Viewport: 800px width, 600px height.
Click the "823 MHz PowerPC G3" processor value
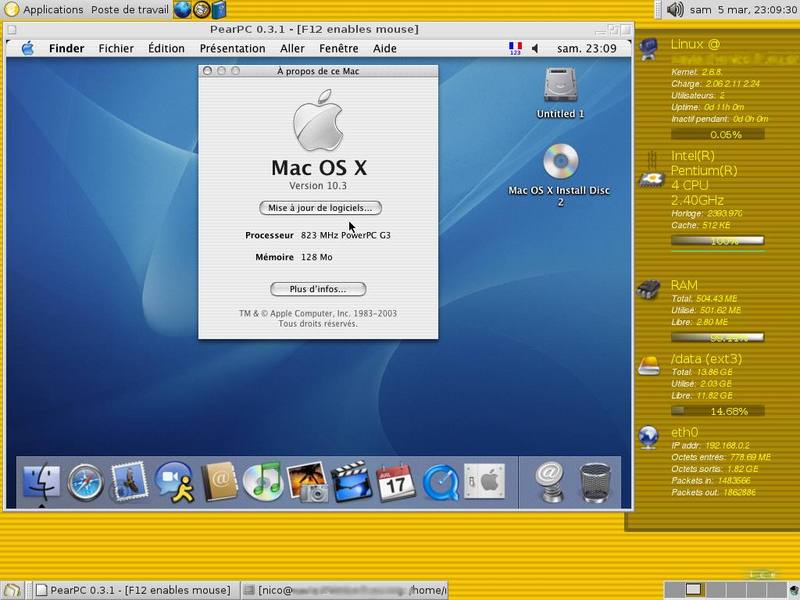click(345, 235)
